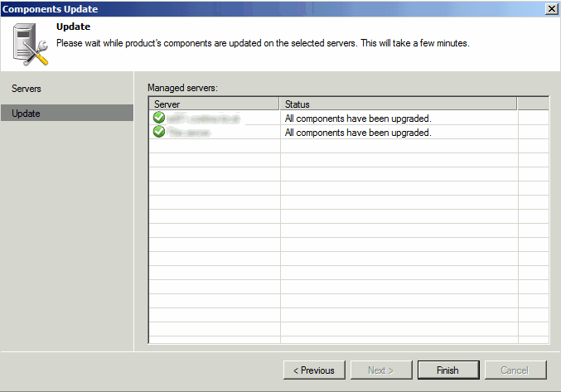The width and height of the screenshot is (561, 392).
Task: Click the disabled Next button
Action: tap(381, 370)
